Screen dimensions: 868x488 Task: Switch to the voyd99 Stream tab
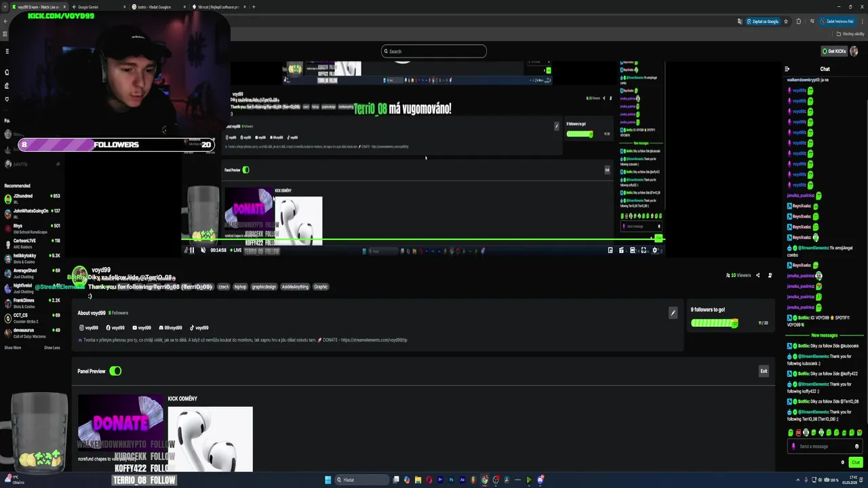coord(39,7)
